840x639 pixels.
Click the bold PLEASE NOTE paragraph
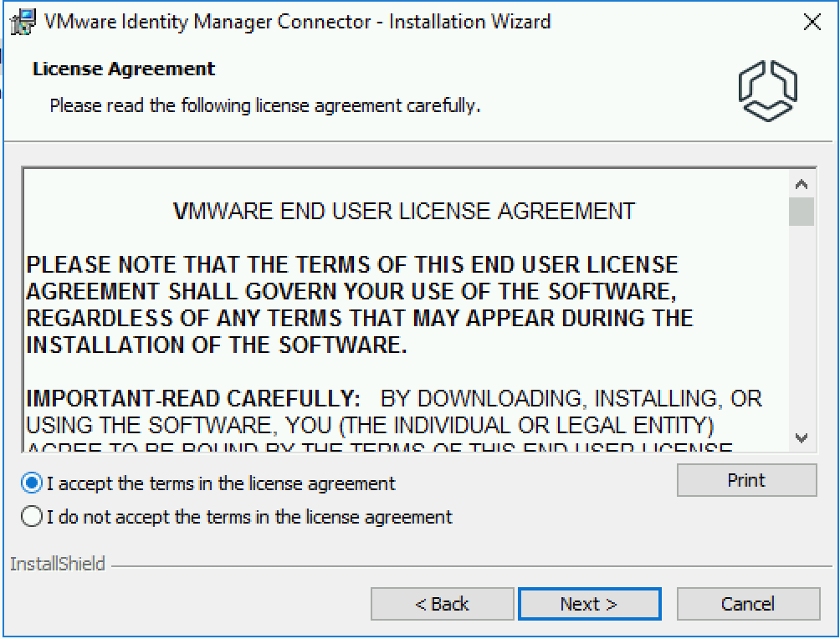(360, 304)
